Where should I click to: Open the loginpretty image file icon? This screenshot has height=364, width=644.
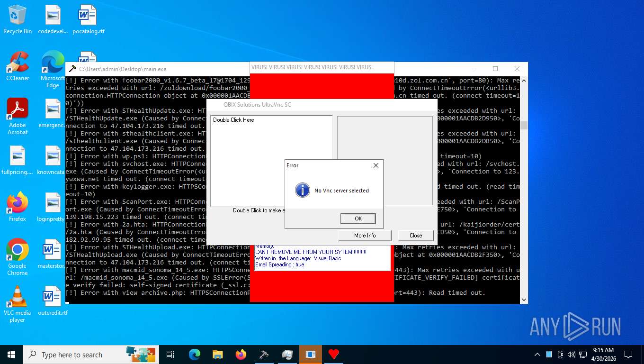tap(53, 207)
